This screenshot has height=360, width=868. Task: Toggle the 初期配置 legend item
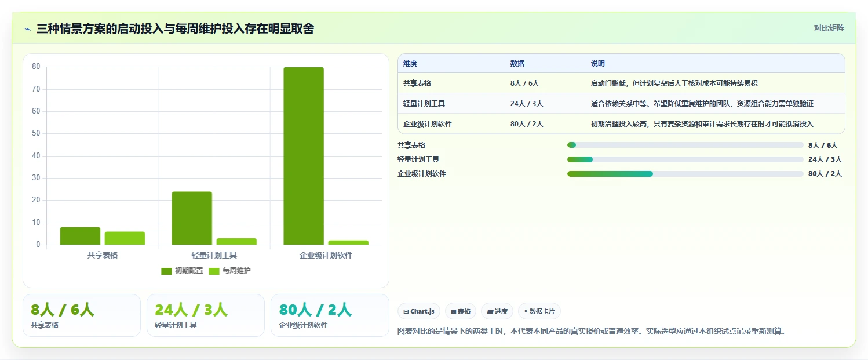pos(182,271)
